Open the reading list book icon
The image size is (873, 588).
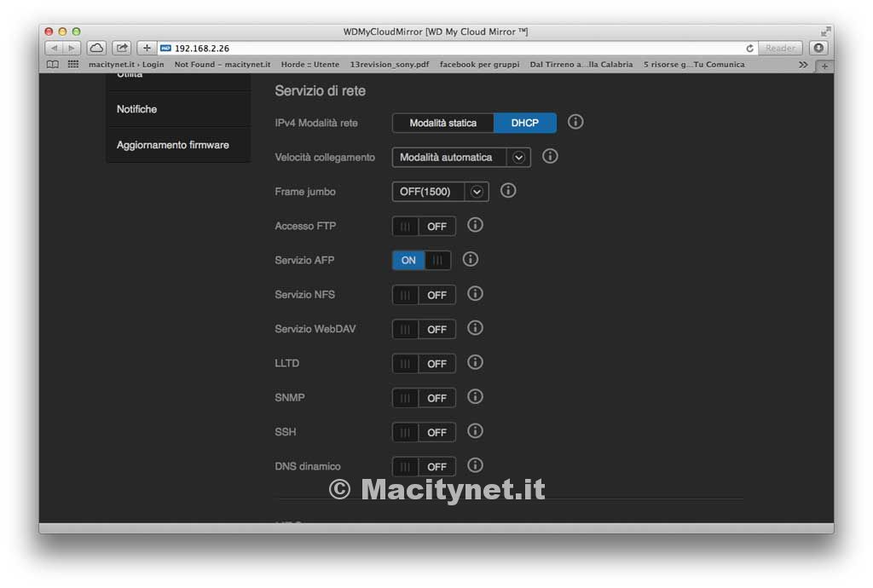52,65
